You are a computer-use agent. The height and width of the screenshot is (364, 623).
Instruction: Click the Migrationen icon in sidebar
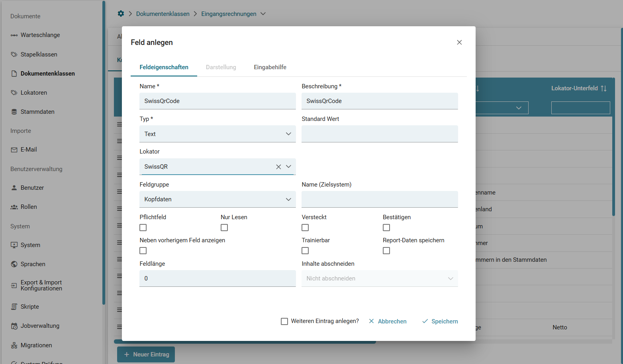pyautogui.click(x=14, y=345)
